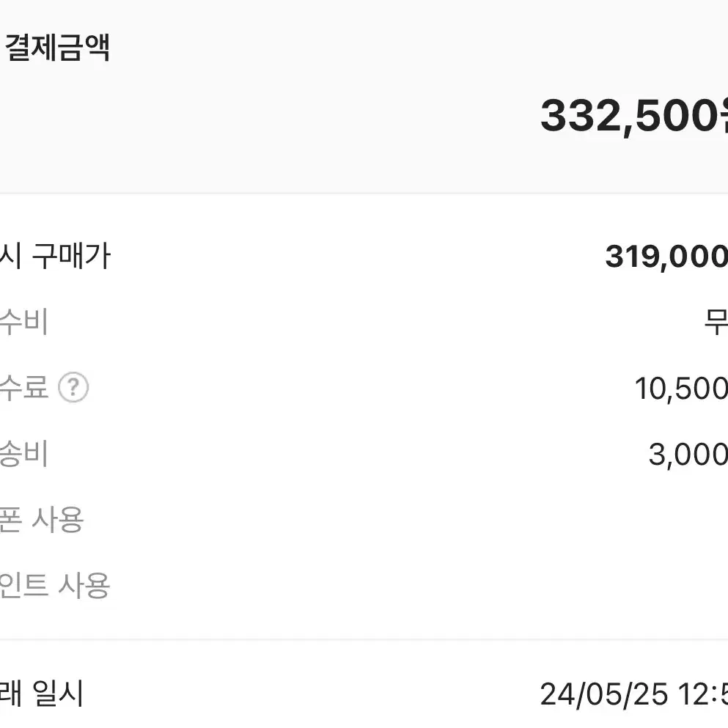Click the divider line above transaction date

coord(364,640)
